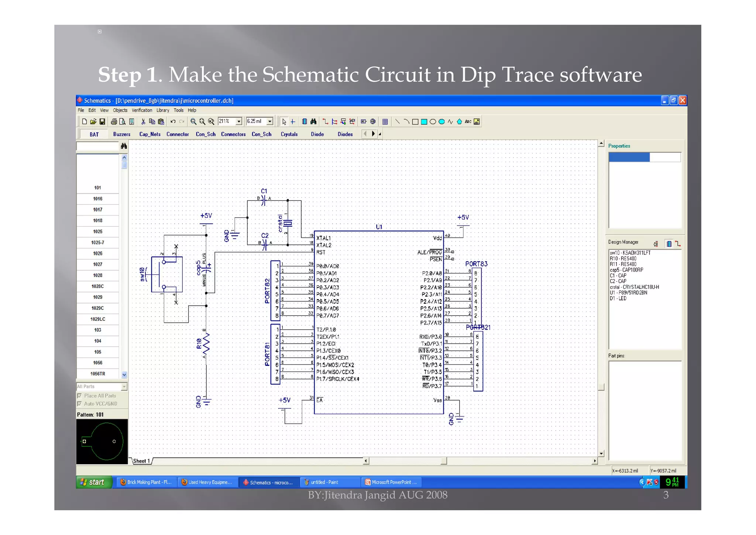The image size is (756, 535).
Task: Open the File menu
Action: click(x=81, y=110)
